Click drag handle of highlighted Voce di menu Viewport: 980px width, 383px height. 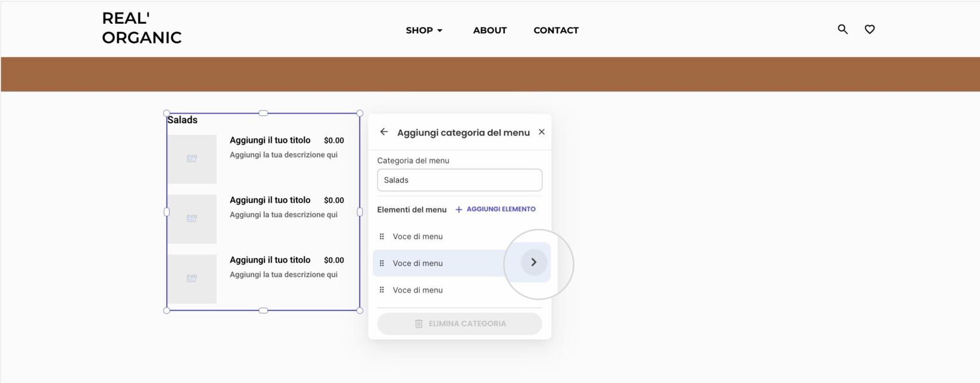point(382,263)
